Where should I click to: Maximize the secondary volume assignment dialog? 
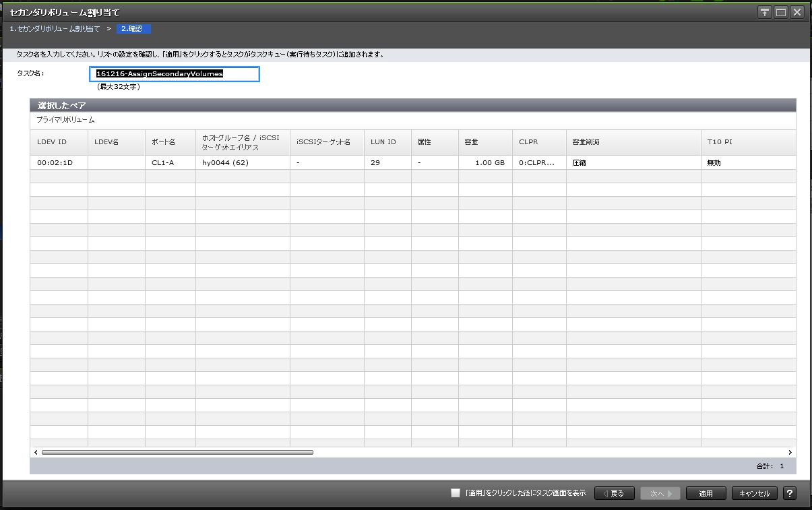tap(781, 12)
